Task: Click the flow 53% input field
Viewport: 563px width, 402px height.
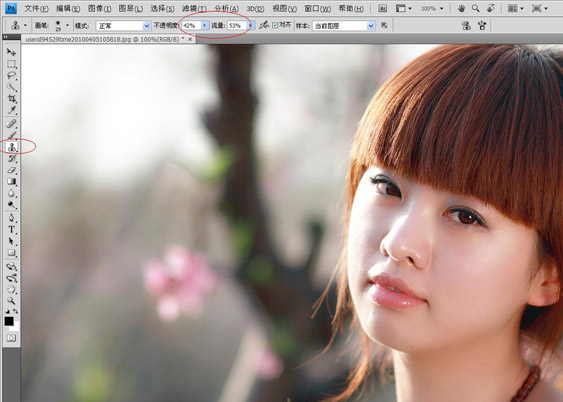Action: pyautogui.click(x=237, y=25)
